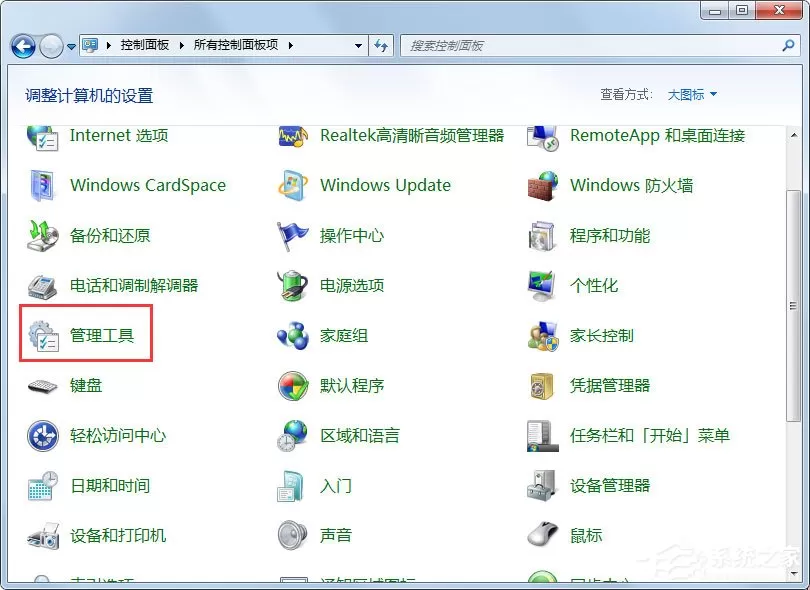The image size is (810, 590).
Task: Expand the arrow after 所有控制面板项 in breadcrumb
Action: tap(291, 45)
